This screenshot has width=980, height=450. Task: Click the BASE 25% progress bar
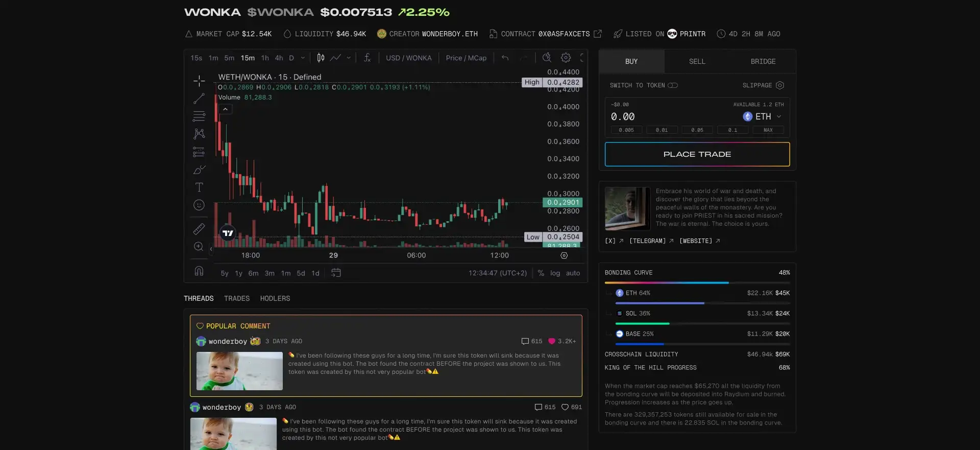702,344
